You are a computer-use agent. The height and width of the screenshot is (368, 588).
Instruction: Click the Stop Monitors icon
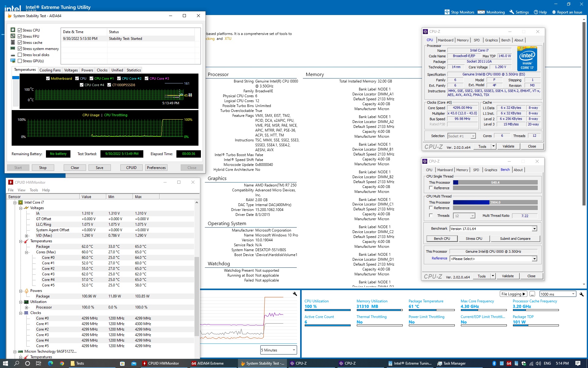click(447, 12)
